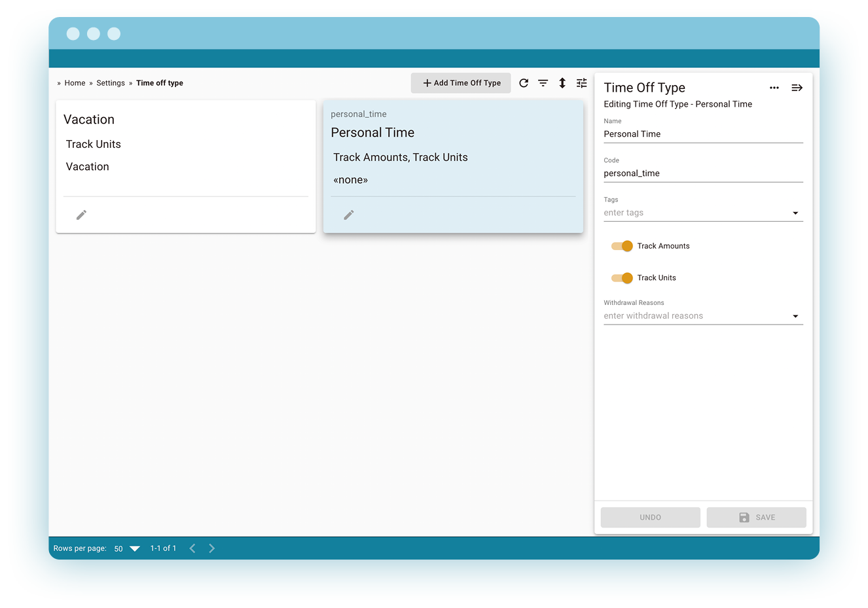Image resolution: width=868 pixels, height=608 pixels.
Task: Edit the Vacation card with pencil icon
Action: pos(81,215)
